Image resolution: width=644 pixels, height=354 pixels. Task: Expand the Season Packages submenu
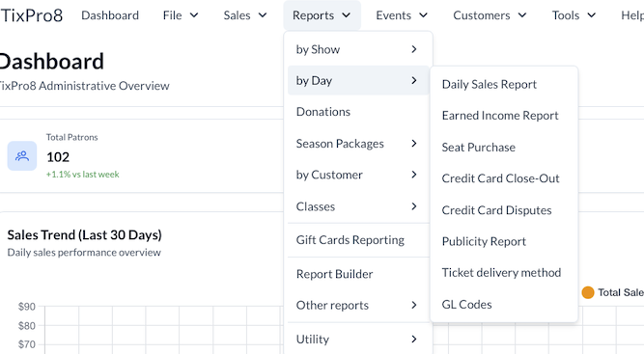click(358, 143)
